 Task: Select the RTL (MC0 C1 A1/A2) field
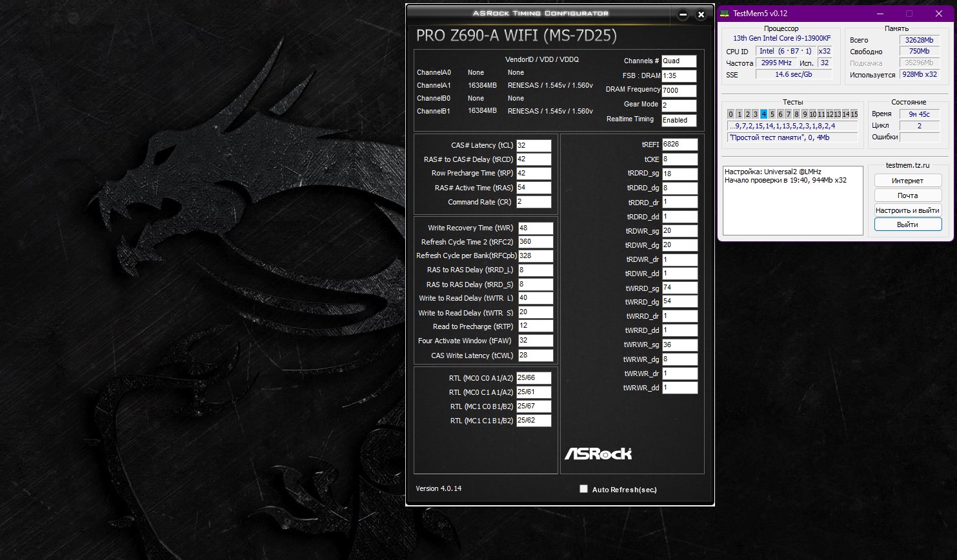(x=534, y=392)
